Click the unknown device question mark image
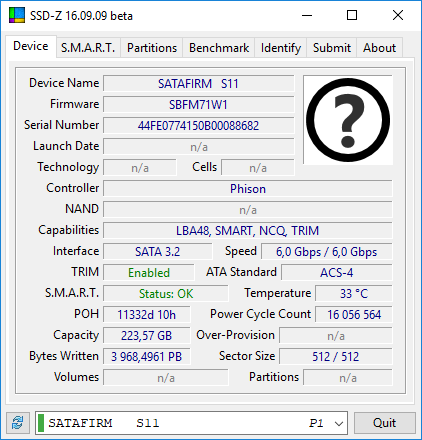This screenshot has width=422, height=440. pos(348,120)
